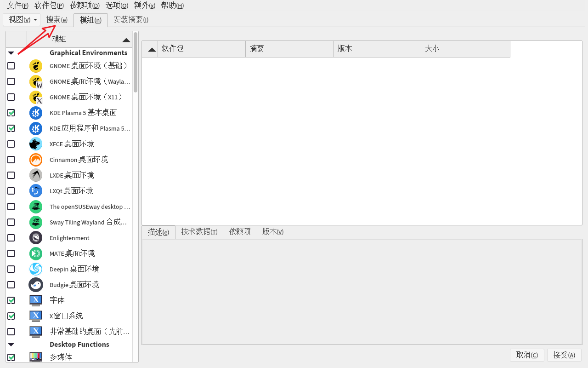The width and height of the screenshot is (588, 368).
Task: Switch to the 搜索 tab
Action: coord(57,20)
